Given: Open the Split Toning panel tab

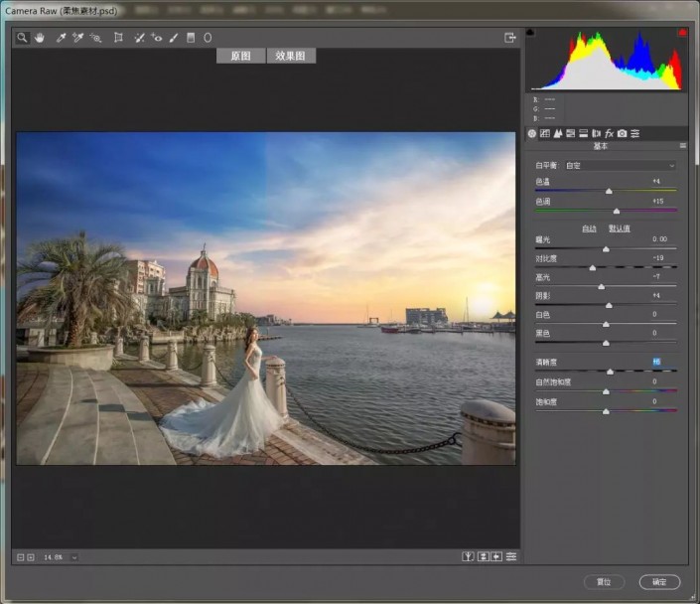Looking at the screenshot, I should tap(583, 133).
